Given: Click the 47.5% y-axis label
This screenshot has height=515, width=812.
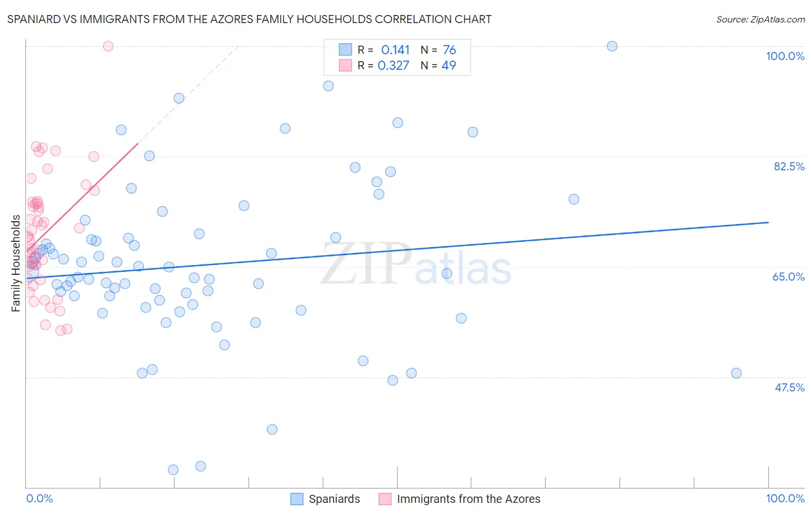Looking at the screenshot, I should [x=789, y=387].
